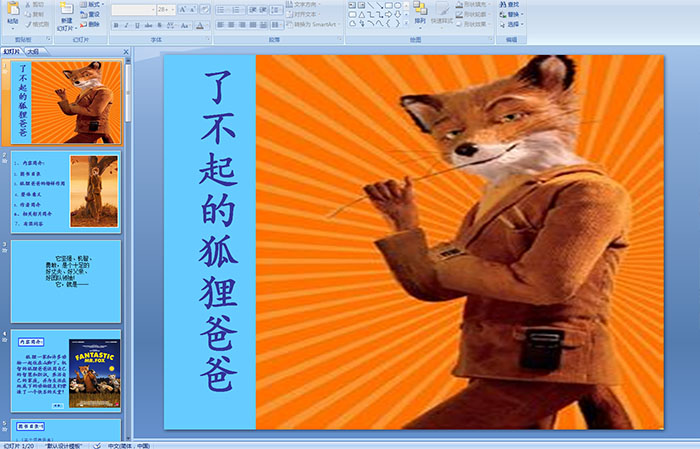Open Align Text (对齐文本) menu
Screen dimensions: 700x449
point(305,14)
